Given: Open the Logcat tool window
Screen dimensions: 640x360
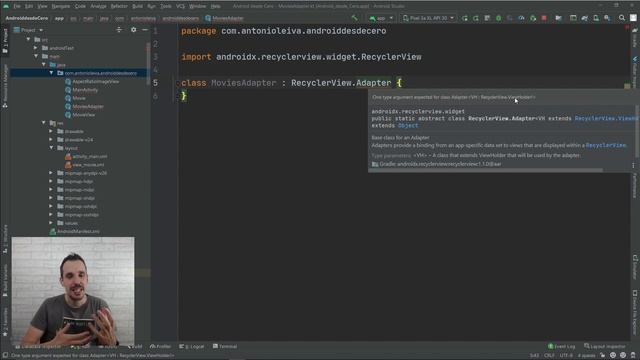Looking at the screenshot, I should coord(192,347).
